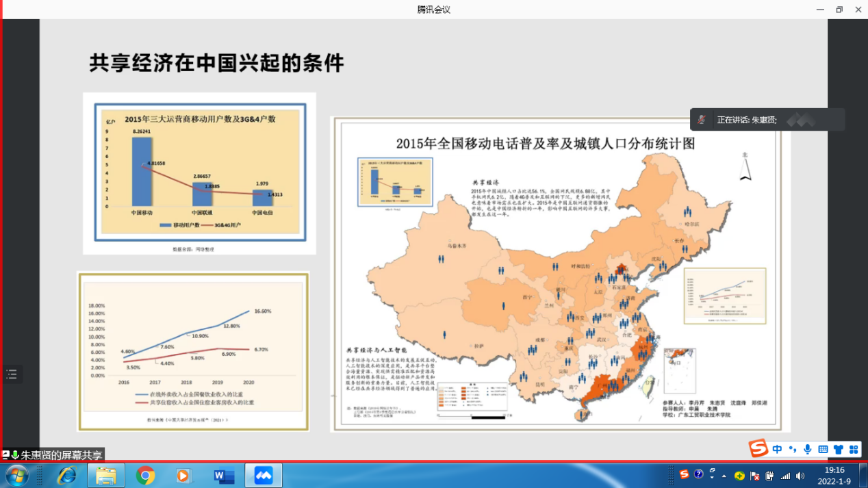868x488 pixels.
Task: Toggle Show Desktop at taskbar edge
Action: [x=864, y=475]
